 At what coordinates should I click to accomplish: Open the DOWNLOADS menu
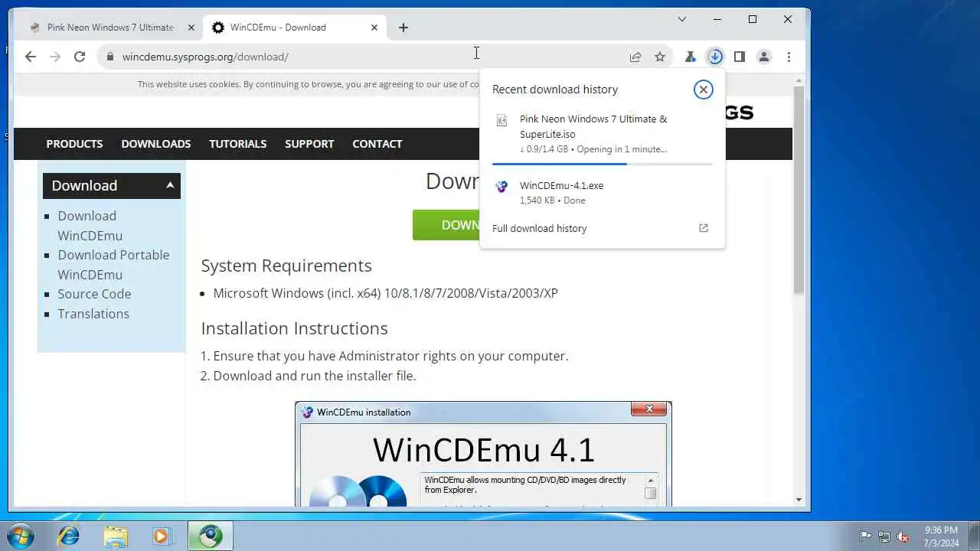(x=156, y=144)
